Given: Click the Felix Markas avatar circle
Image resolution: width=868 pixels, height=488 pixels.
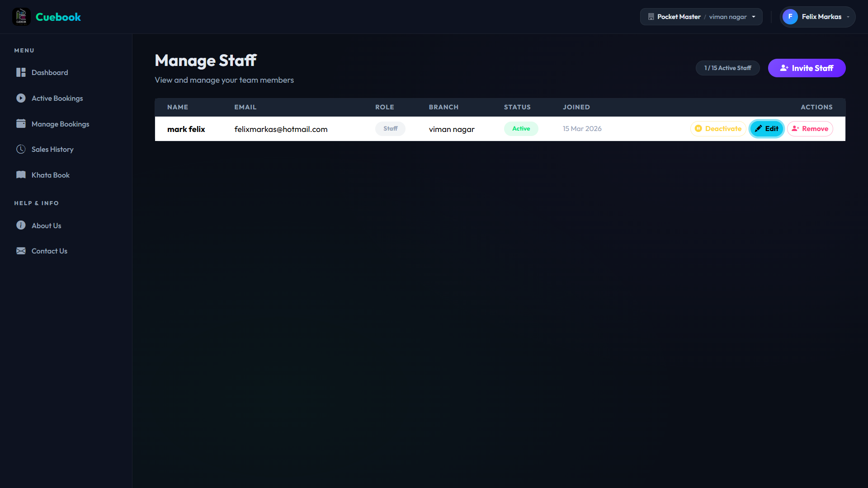Looking at the screenshot, I should 790,17.
